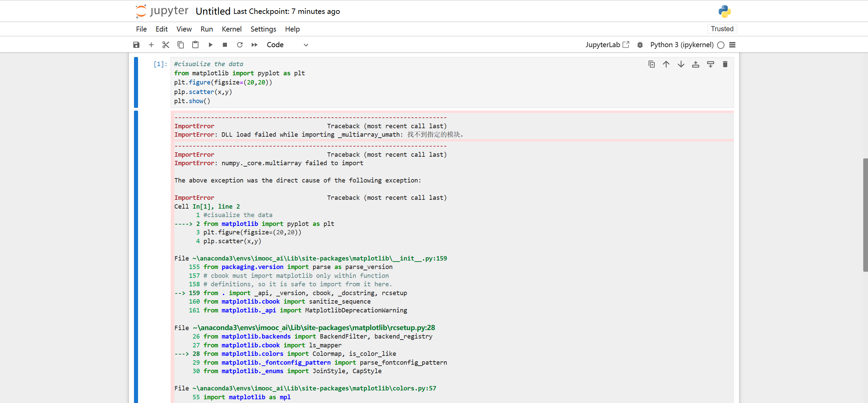Open the Kernel menu

coord(231,29)
